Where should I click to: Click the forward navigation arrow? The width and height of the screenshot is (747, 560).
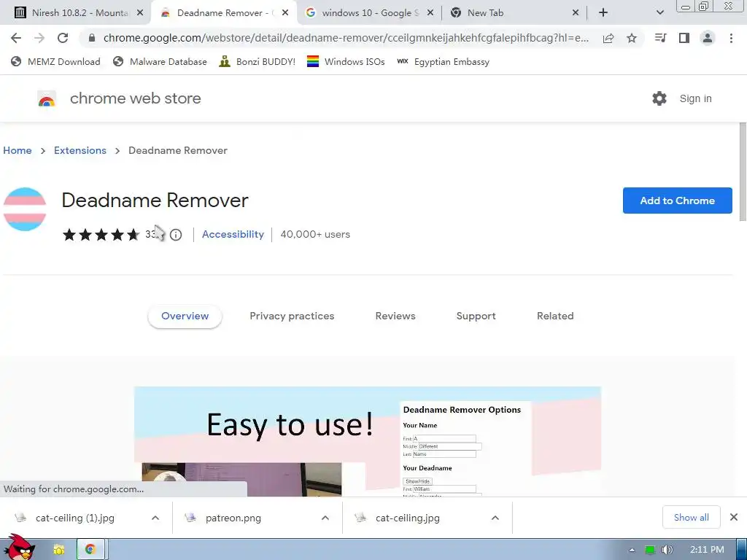(x=39, y=38)
